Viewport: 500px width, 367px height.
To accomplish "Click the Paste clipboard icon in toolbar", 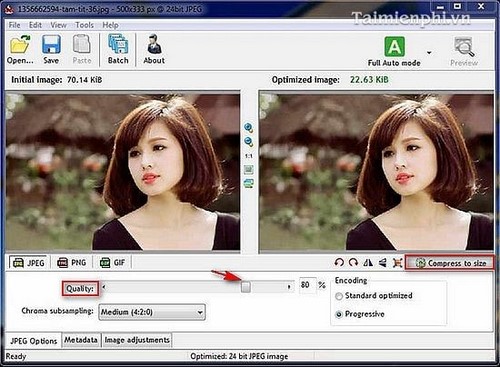I will point(82,49).
